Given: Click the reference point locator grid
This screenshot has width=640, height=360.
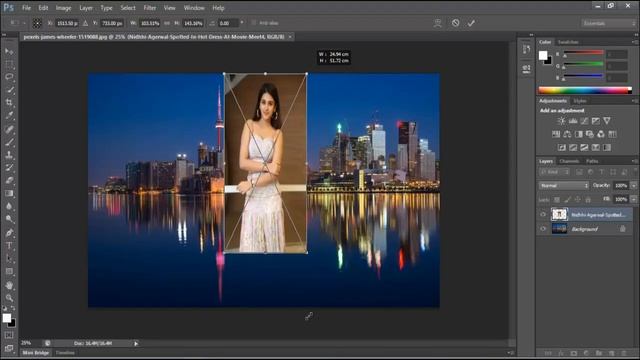Looking at the screenshot, I should point(37,23).
